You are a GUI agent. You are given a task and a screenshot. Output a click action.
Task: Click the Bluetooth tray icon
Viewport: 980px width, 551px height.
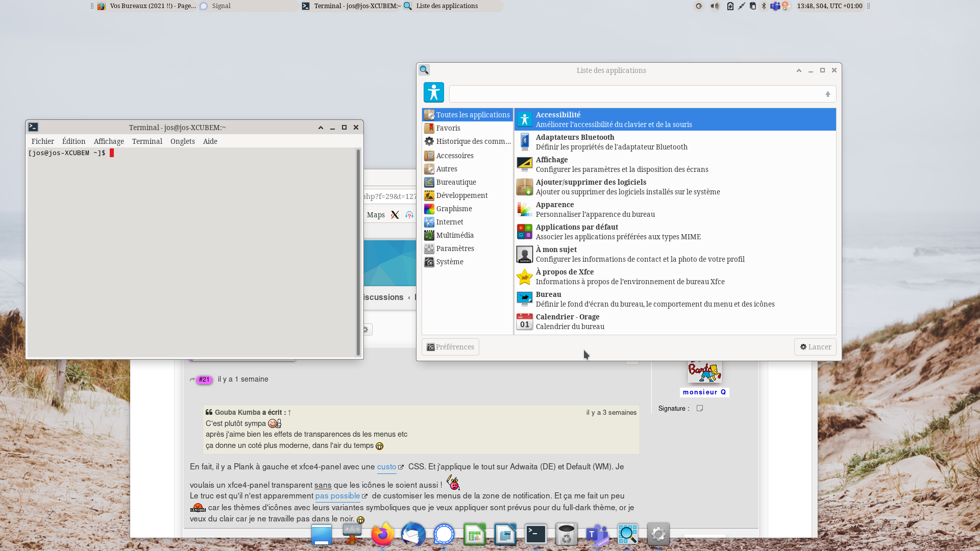[764, 6]
